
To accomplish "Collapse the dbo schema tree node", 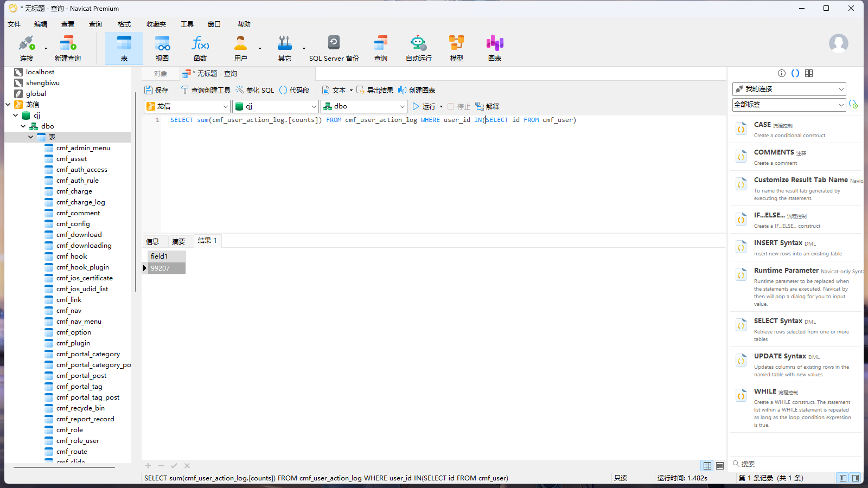I will [23, 126].
